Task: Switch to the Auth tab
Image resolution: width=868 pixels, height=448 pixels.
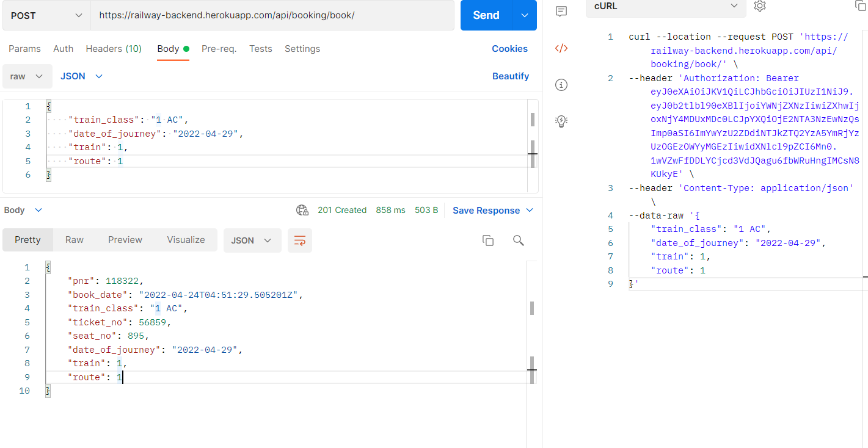Action: (x=64, y=49)
